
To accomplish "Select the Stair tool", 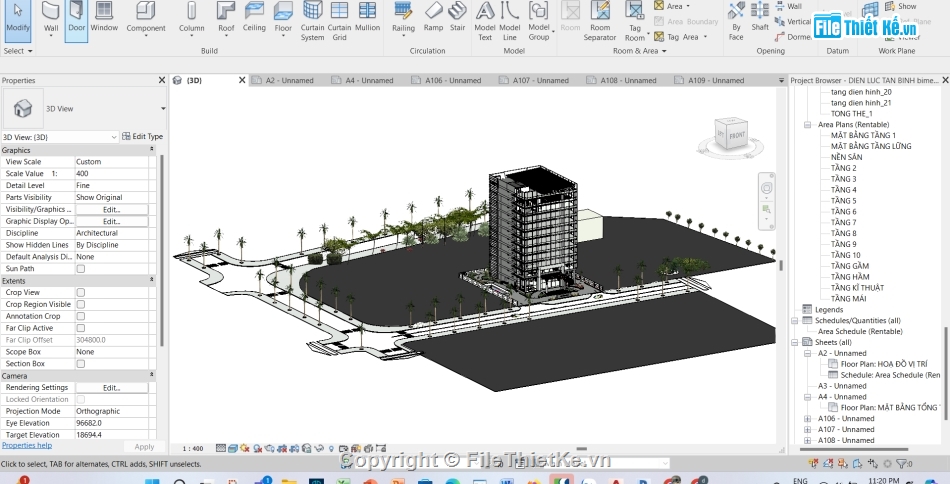I will click(457, 17).
